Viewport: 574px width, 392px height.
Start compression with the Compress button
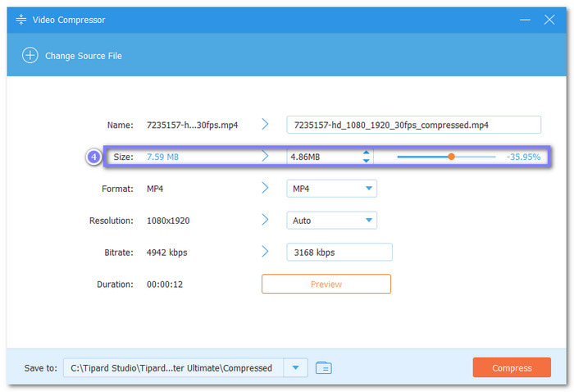[x=512, y=367]
